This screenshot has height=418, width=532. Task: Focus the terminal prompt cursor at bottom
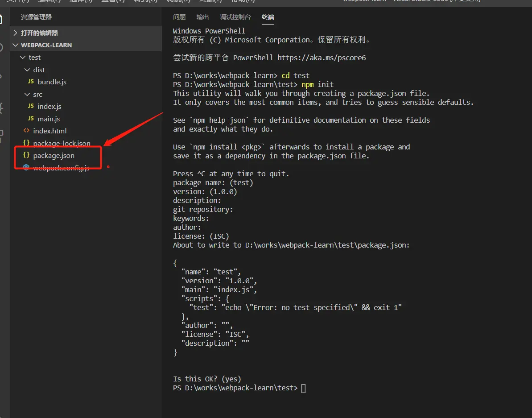point(303,388)
